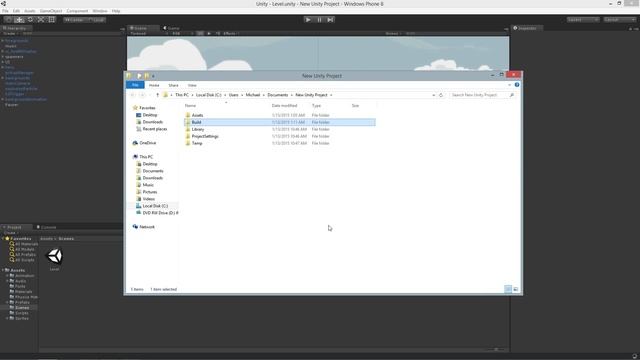Open the View tab in Explorer ribbon
Viewport: 640px width, 360px height.
point(192,85)
